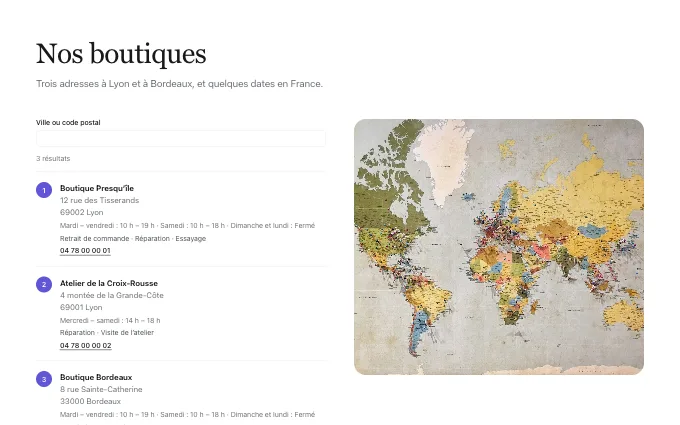Select the number 2 marker for Atelier de la Croix-Rousse
This screenshot has height=425, width=680.
pyautogui.click(x=44, y=284)
